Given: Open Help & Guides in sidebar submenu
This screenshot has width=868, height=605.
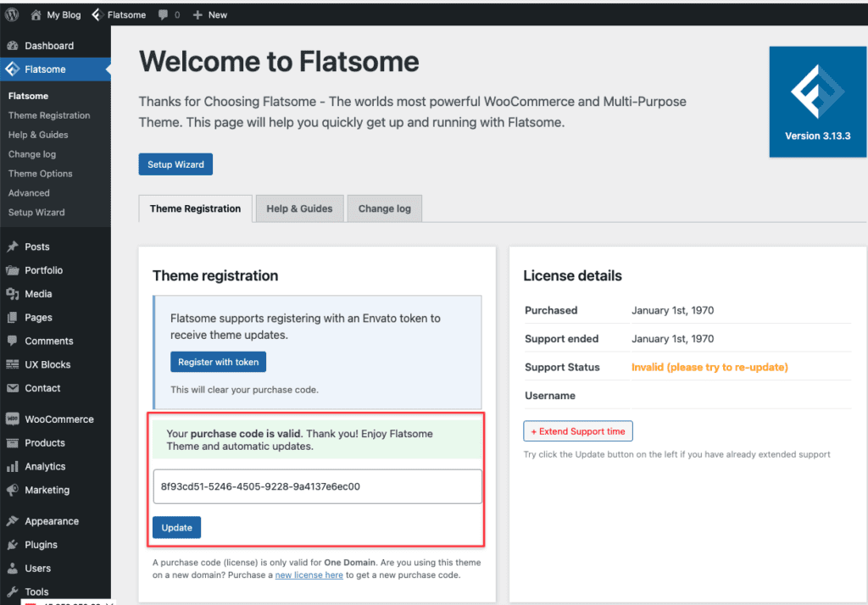Looking at the screenshot, I should pyautogui.click(x=38, y=135).
